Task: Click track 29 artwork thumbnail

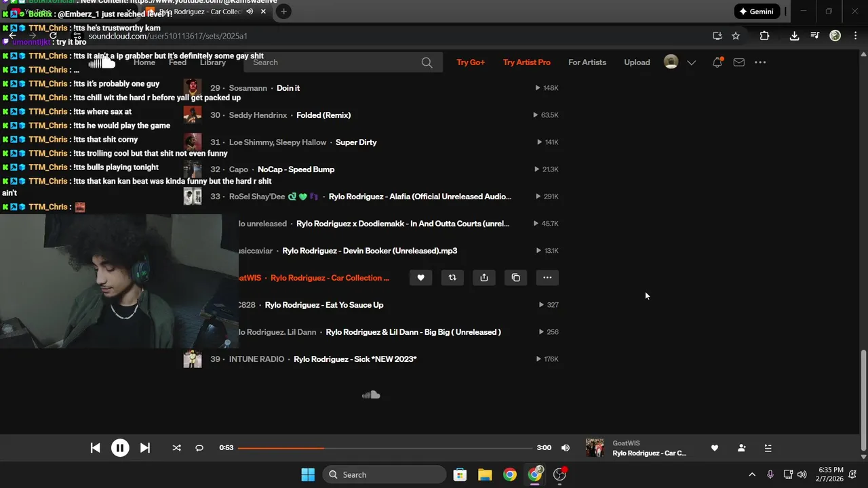Action: (x=193, y=88)
